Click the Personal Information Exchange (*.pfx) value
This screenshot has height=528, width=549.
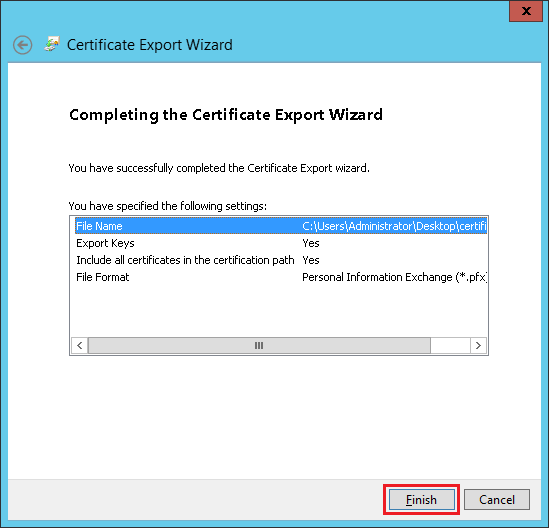[394, 277]
